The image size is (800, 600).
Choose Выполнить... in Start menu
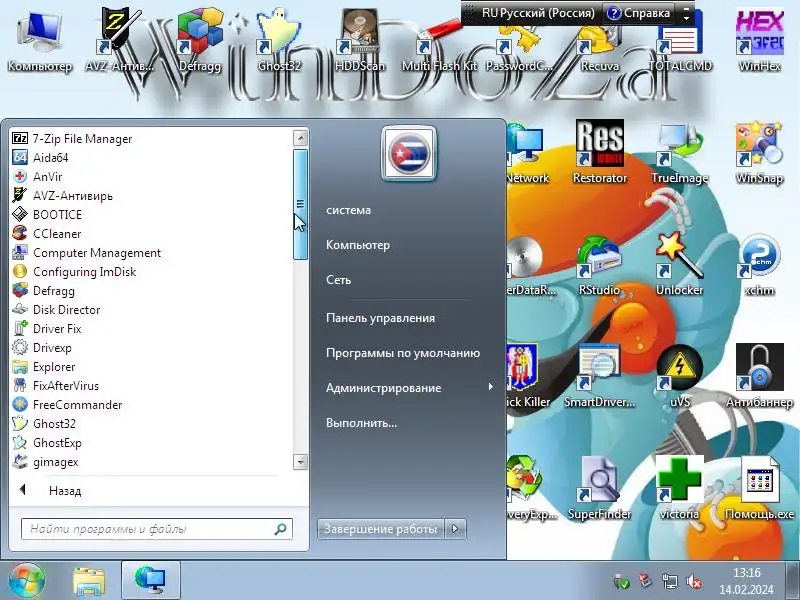coord(361,423)
